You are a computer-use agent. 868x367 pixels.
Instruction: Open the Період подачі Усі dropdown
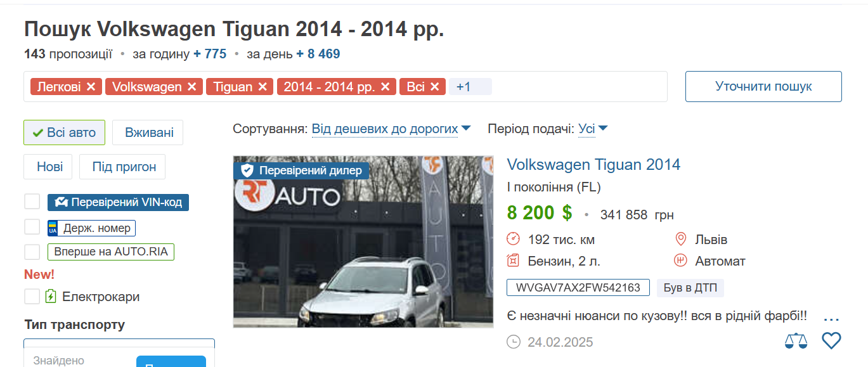click(x=593, y=129)
